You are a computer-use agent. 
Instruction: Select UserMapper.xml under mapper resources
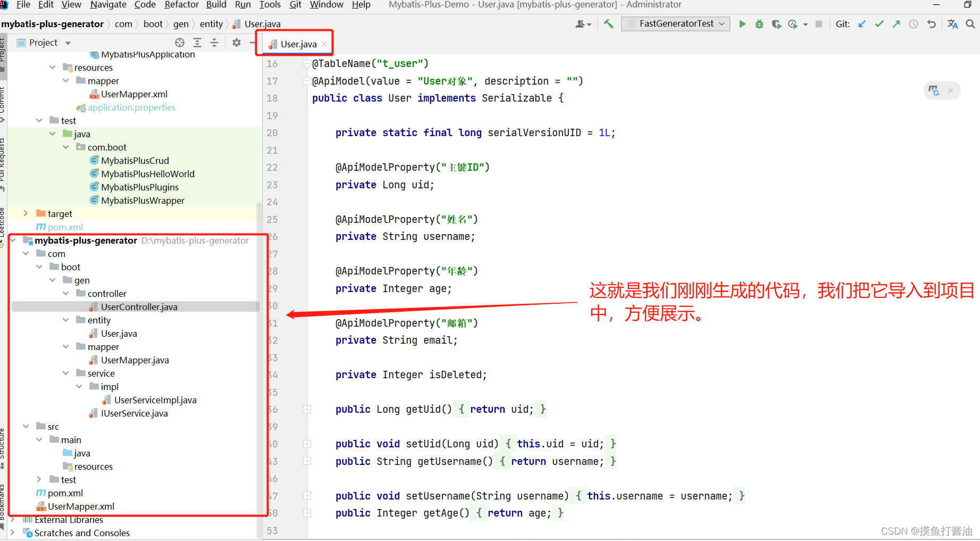(x=134, y=94)
